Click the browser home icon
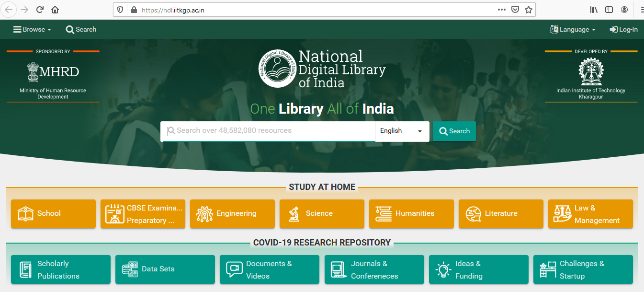 point(55,10)
